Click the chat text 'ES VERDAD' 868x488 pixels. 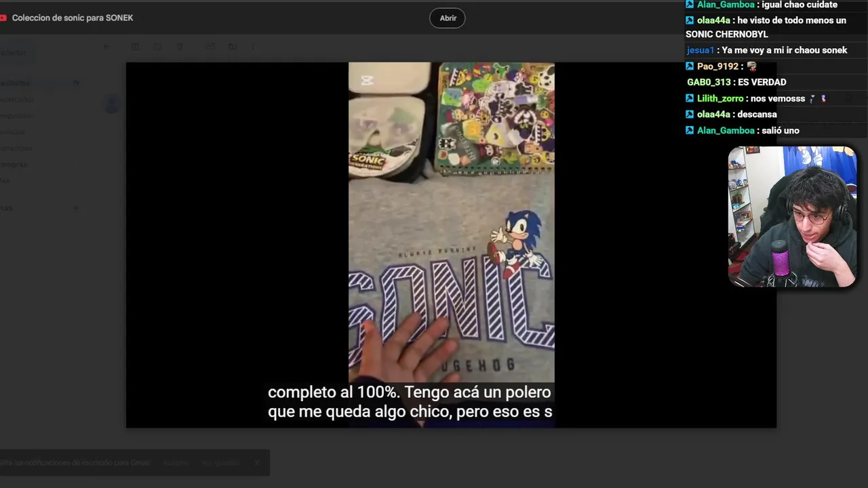point(762,82)
